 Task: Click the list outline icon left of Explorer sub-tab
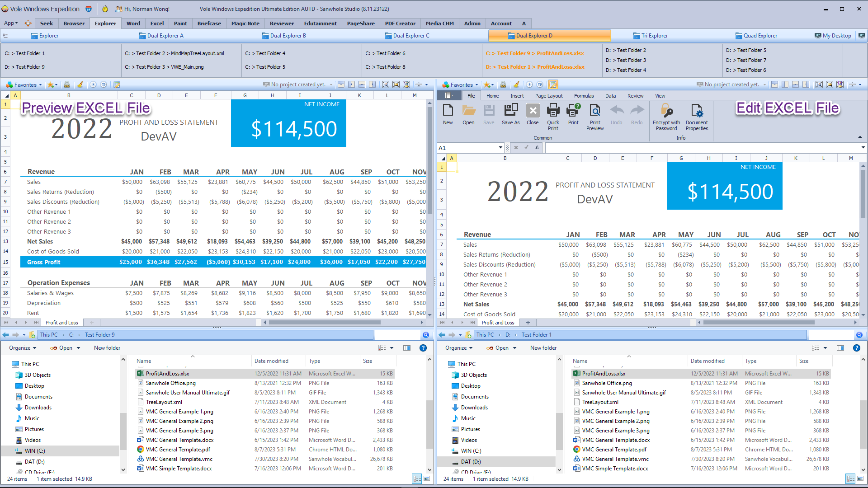point(5,36)
